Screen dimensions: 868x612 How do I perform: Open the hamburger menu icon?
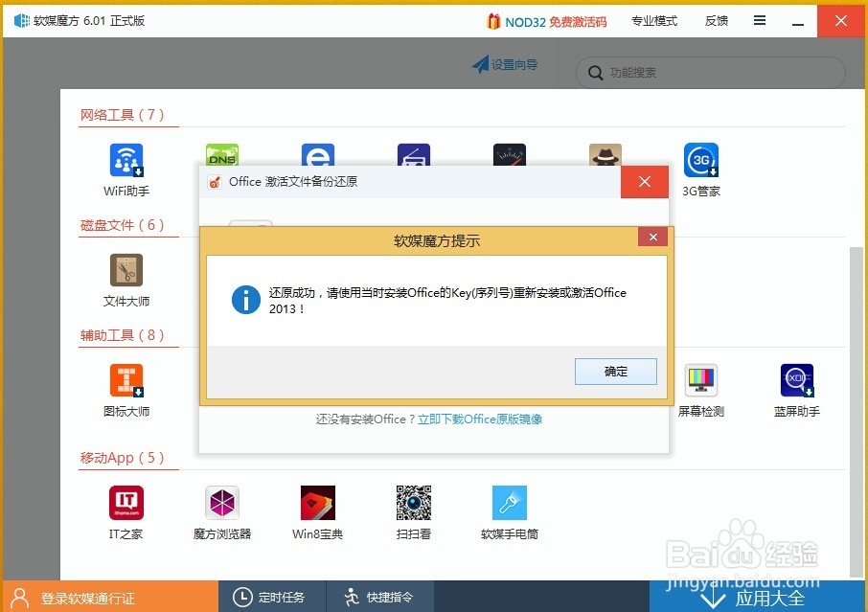click(x=760, y=20)
